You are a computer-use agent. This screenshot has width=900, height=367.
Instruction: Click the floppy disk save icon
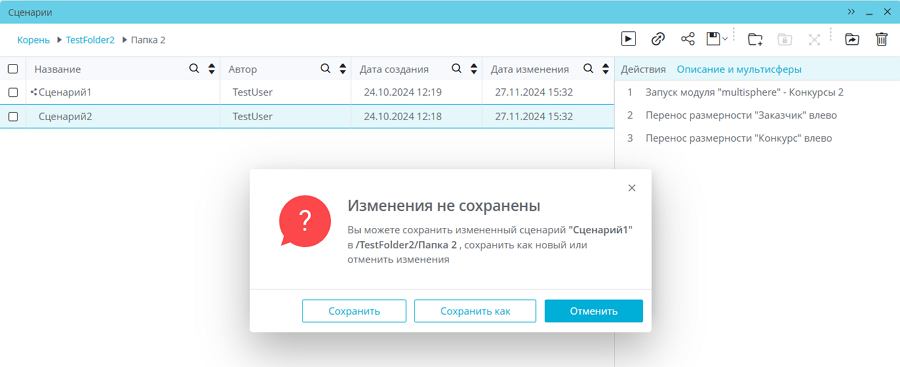point(713,39)
